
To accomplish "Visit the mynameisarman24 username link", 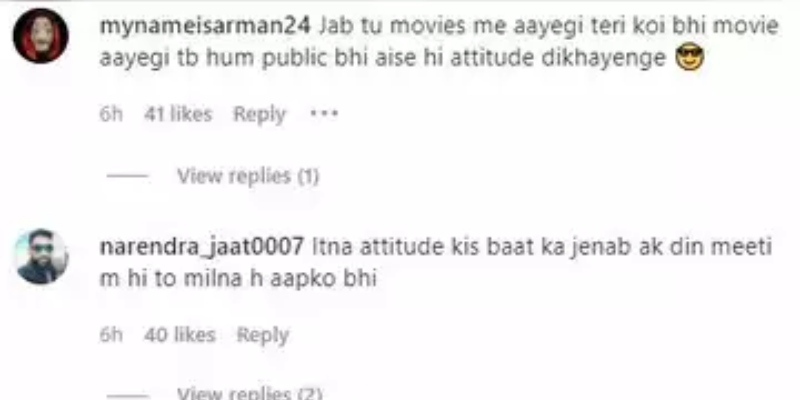I will tap(205, 26).
